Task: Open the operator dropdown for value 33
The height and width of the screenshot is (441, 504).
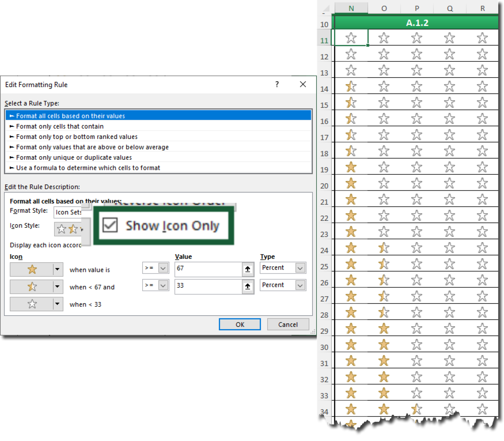Action: (163, 285)
